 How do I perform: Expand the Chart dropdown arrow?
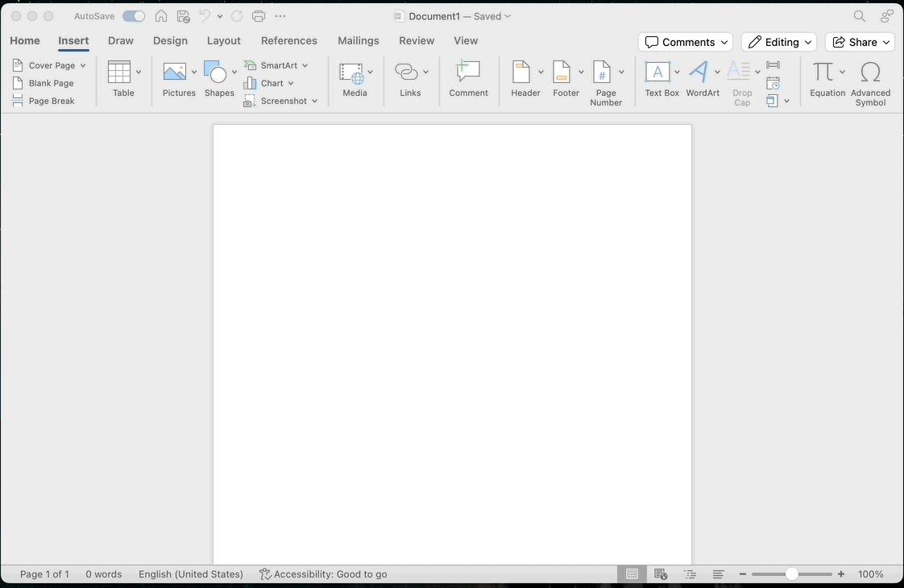[x=291, y=83]
